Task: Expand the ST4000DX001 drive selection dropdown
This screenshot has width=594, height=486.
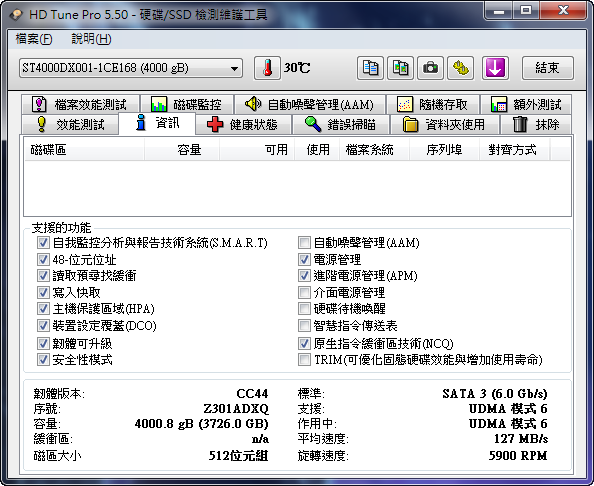Action: (131, 68)
